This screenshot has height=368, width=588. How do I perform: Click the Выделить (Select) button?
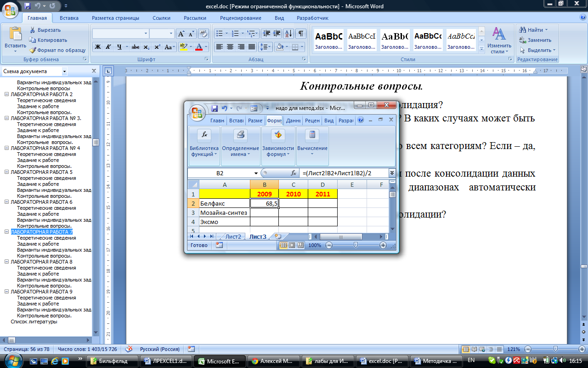coord(537,50)
